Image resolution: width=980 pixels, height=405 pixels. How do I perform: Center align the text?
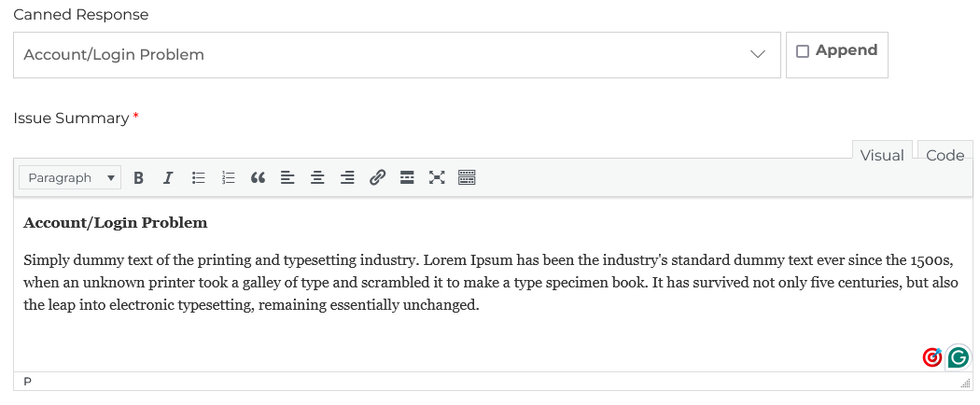point(317,177)
